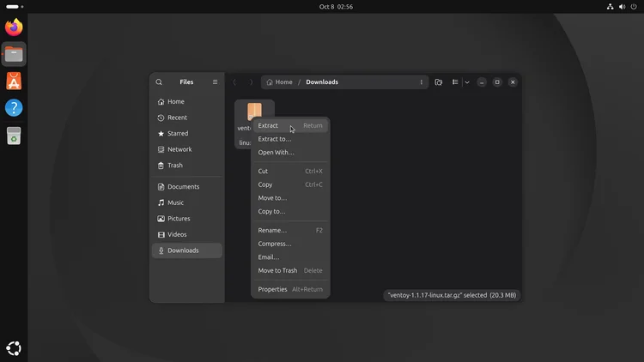Open Music in the sidebar
The width and height of the screenshot is (644, 362).
187,202
